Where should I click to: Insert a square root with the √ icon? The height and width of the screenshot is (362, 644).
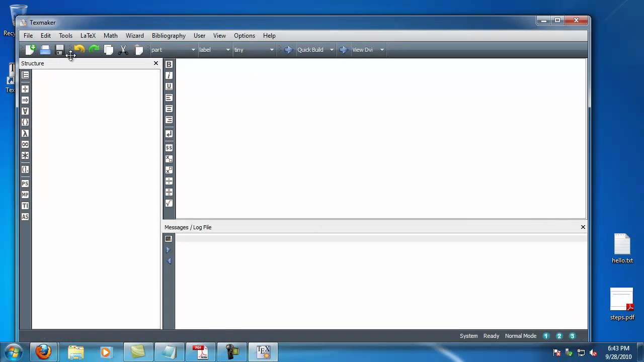pos(169,203)
